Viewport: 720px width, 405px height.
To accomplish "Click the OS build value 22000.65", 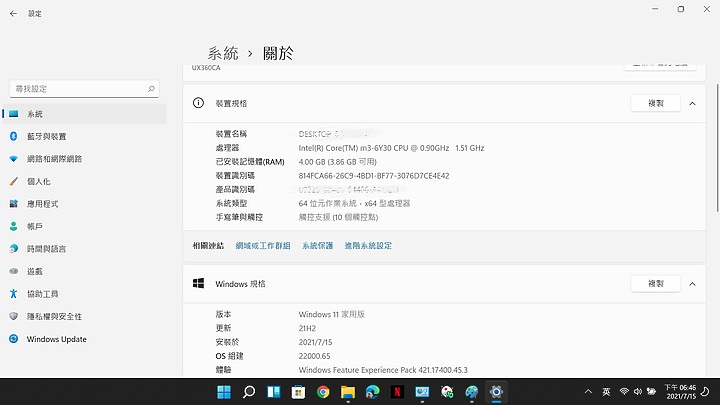I will click(314, 356).
